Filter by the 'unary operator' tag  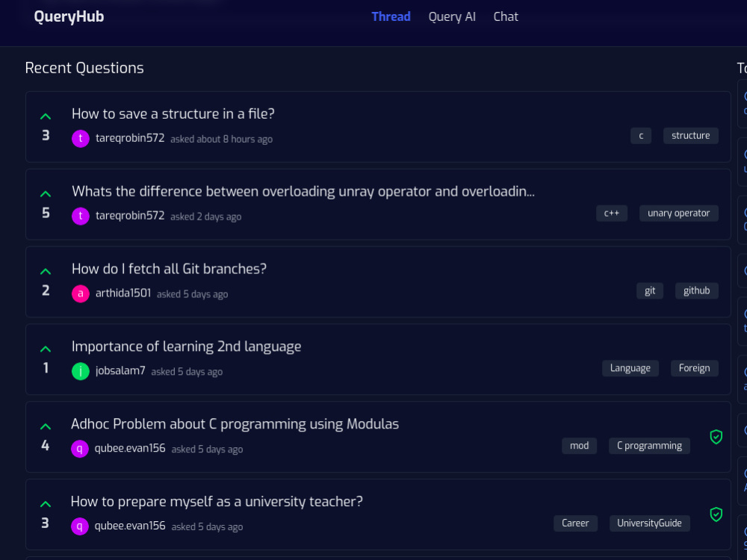[678, 214]
